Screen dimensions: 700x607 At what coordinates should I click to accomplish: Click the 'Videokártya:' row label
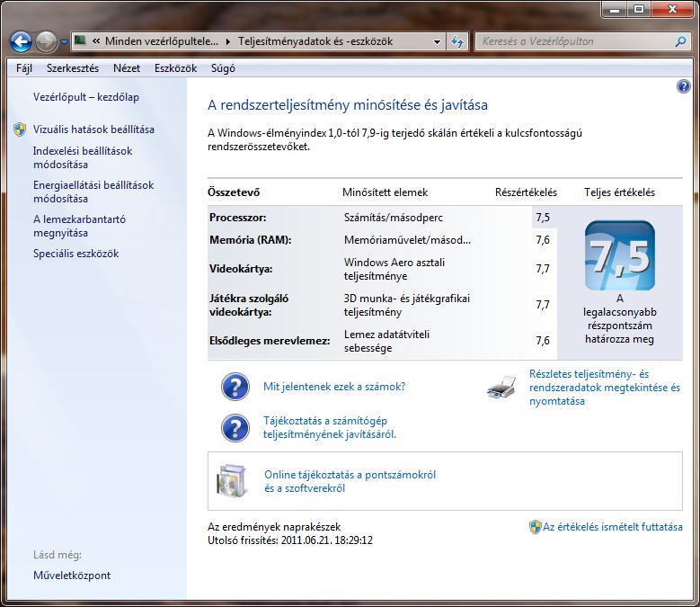click(x=241, y=269)
